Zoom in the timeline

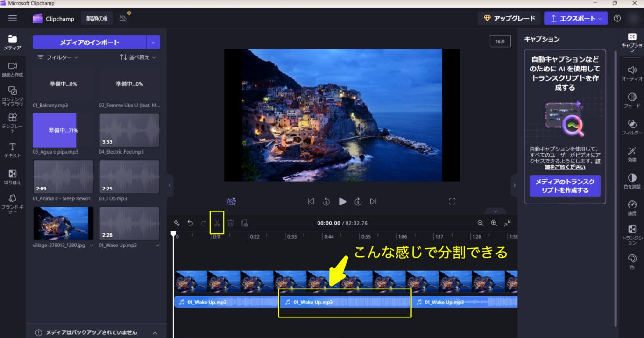pos(494,223)
